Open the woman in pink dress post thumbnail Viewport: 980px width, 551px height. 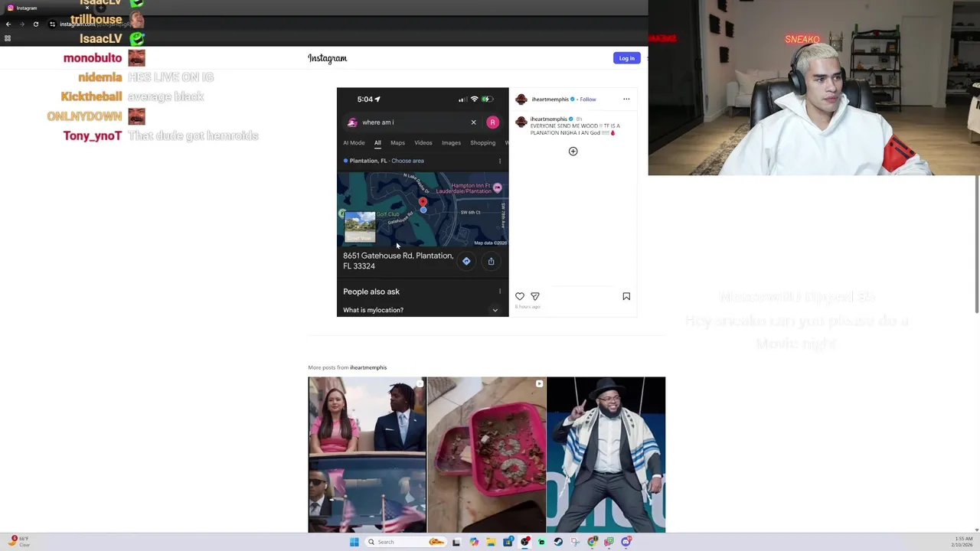coord(367,455)
